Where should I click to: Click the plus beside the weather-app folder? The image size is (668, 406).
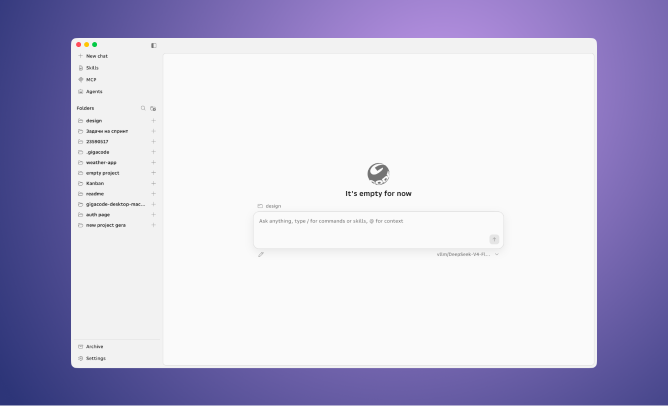pyautogui.click(x=153, y=162)
